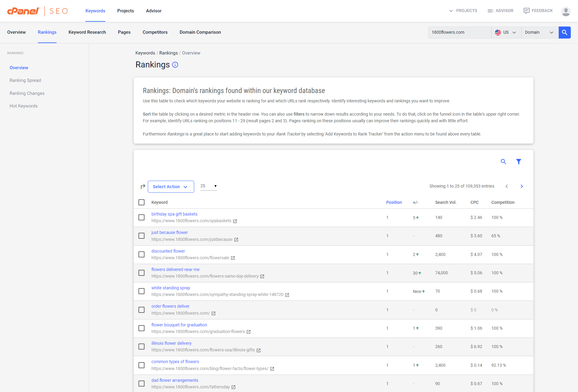Tick checkbox for birthday spa gift baskets
Image resolution: width=578 pixels, height=392 pixels.
click(x=141, y=217)
